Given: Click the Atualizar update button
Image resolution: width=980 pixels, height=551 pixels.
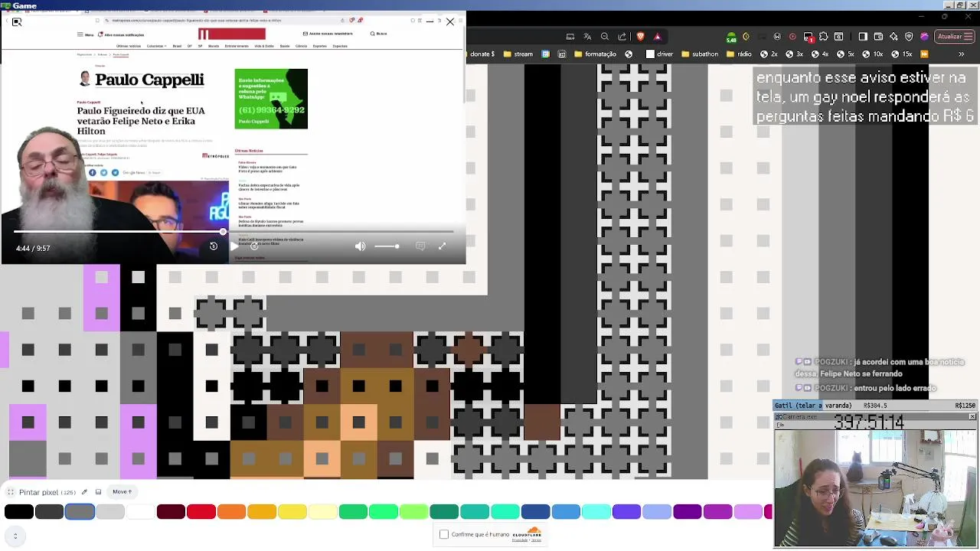Looking at the screenshot, I should point(954,36).
